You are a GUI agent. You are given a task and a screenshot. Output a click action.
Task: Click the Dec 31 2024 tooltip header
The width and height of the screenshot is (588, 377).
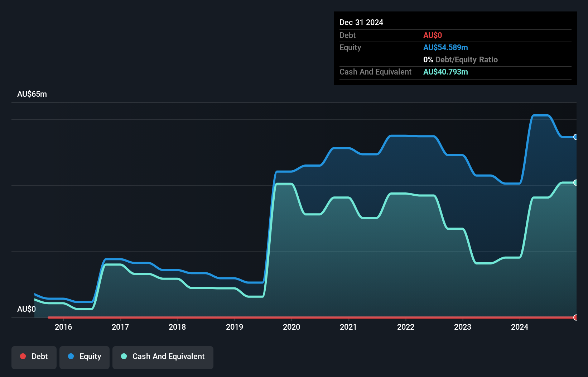coord(361,22)
